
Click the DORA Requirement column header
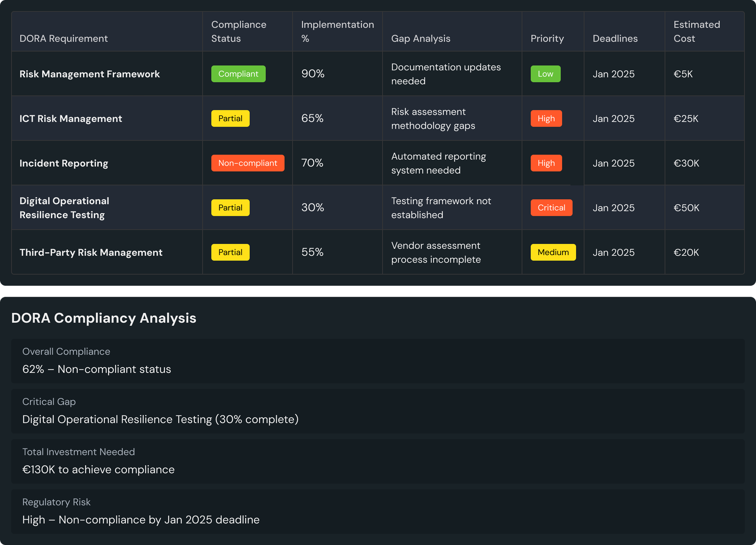63,39
